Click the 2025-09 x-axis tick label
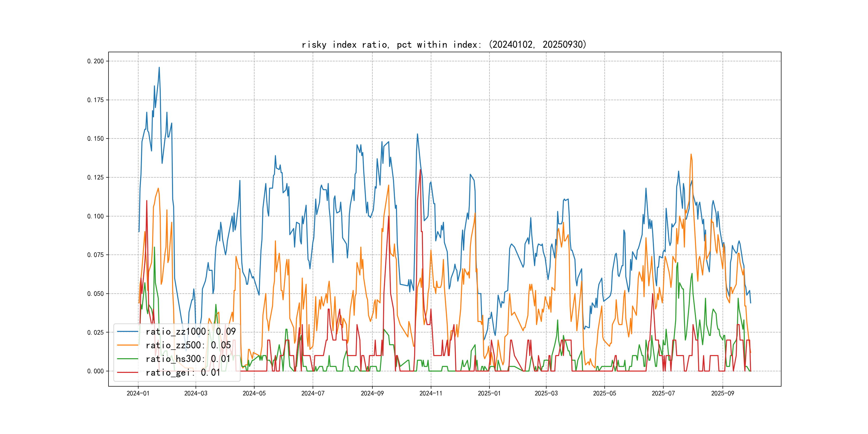The image size is (868, 434). click(723, 393)
